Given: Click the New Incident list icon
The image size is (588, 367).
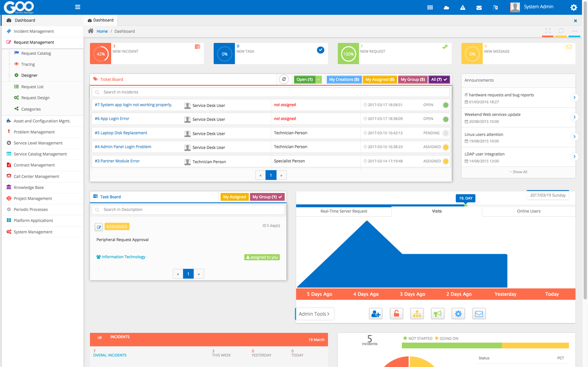Looking at the screenshot, I should click(197, 47).
